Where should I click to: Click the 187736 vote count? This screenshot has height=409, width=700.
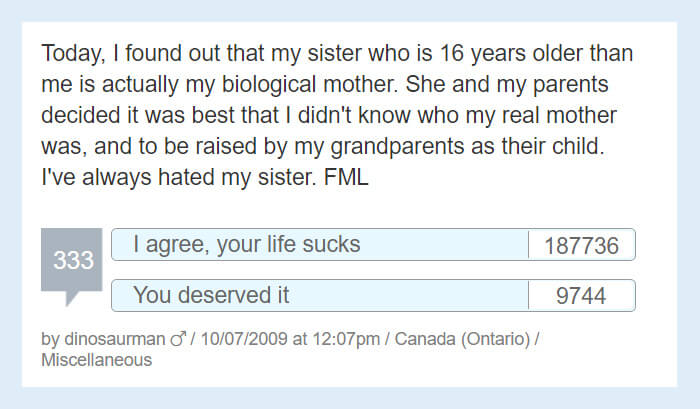582,245
